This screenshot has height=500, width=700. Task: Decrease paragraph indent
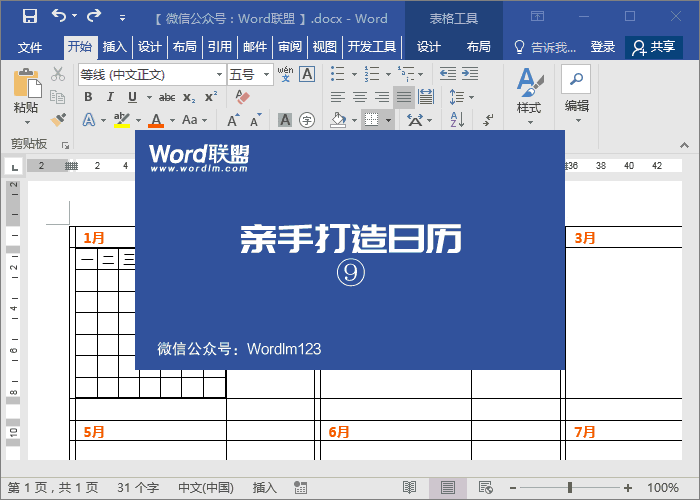point(447,73)
